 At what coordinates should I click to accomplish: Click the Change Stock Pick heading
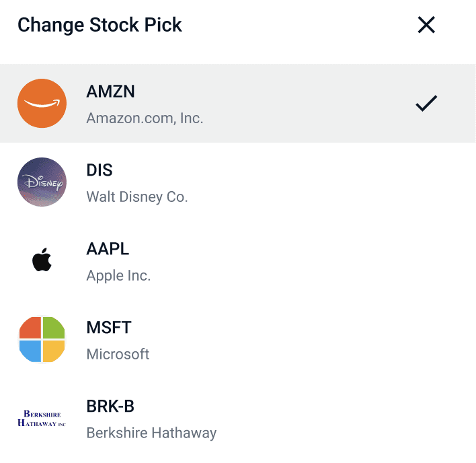(x=100, y=25)
